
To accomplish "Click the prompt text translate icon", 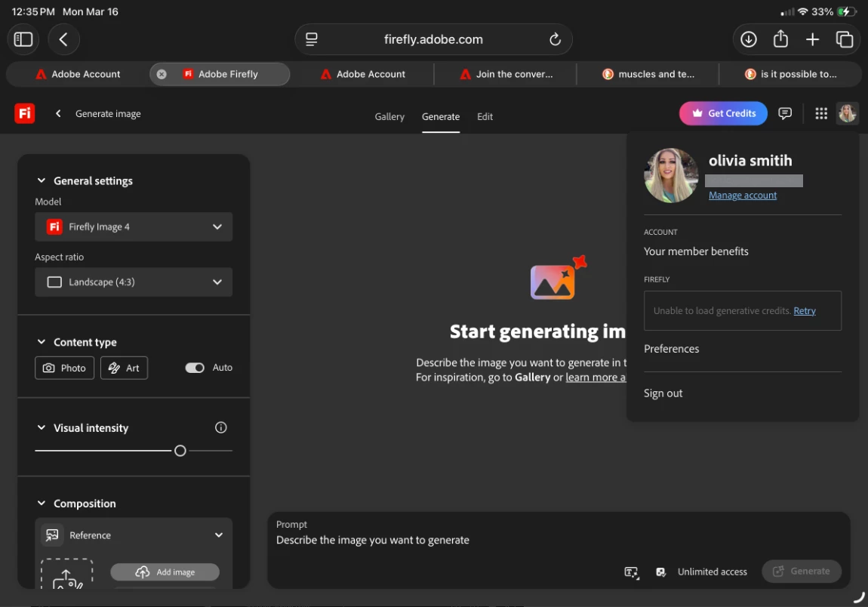I will tap(631, 572).
